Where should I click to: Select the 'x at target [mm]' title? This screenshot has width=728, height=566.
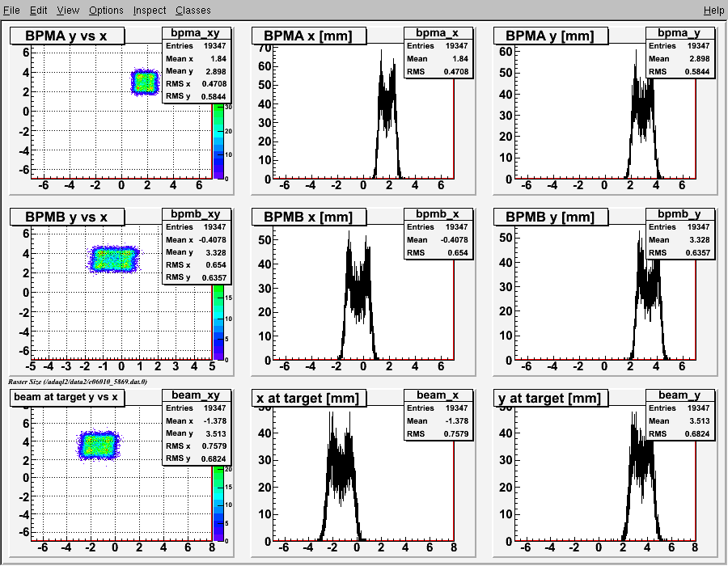pos(309,398)
